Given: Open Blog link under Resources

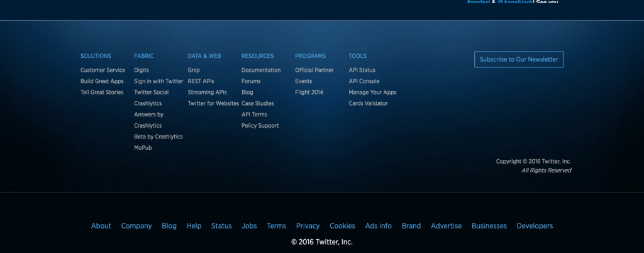Looking at the screenshot, I should (x=247, y=93).
